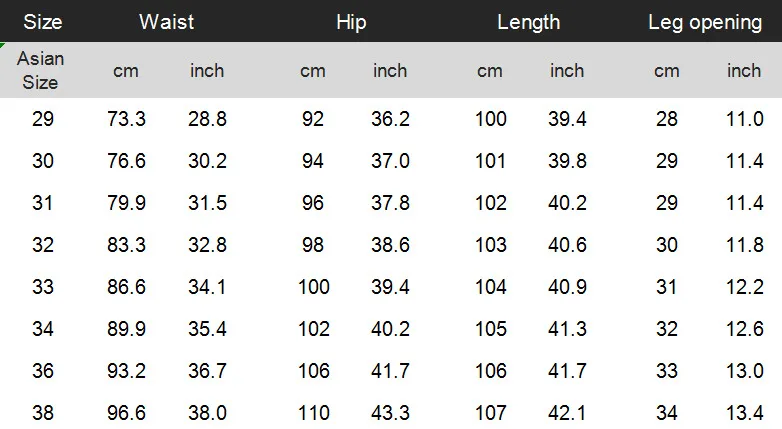This screenshot has width=782, height=429.
Task: Click the Leg opening header
Action: 705,22
